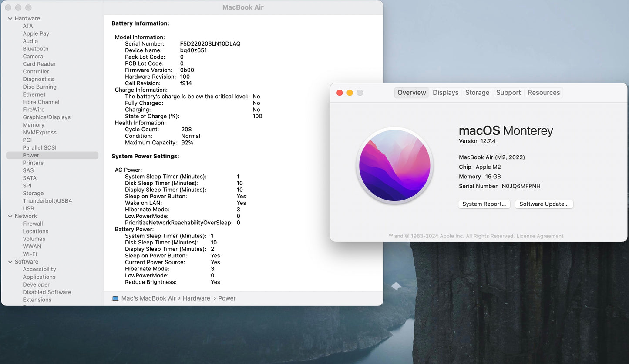Collapse the Hardware section in sidebar
The height and width of the screenshot is (364, 629).
(x=10, y=18)
